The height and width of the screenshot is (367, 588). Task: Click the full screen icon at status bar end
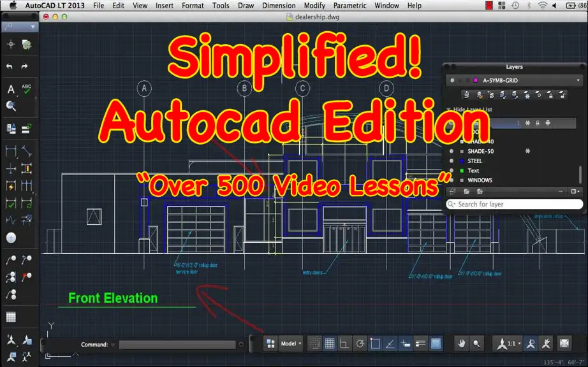point(564,343)
